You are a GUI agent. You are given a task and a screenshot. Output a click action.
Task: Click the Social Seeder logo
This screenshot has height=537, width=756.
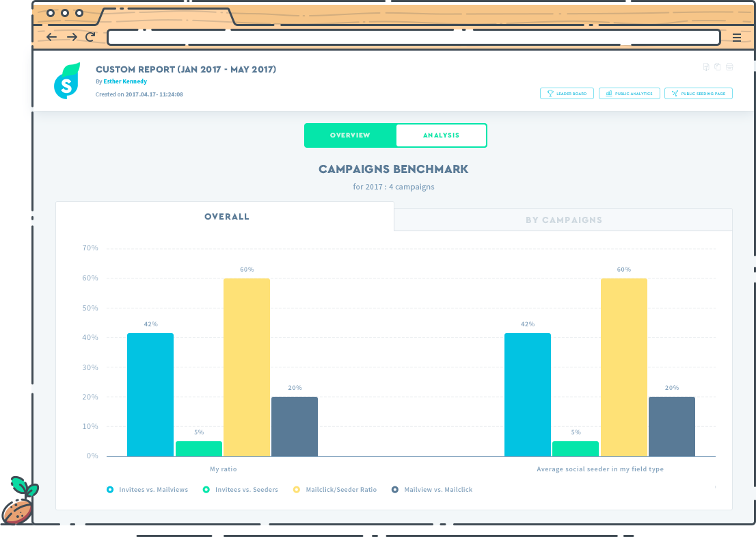66,81
